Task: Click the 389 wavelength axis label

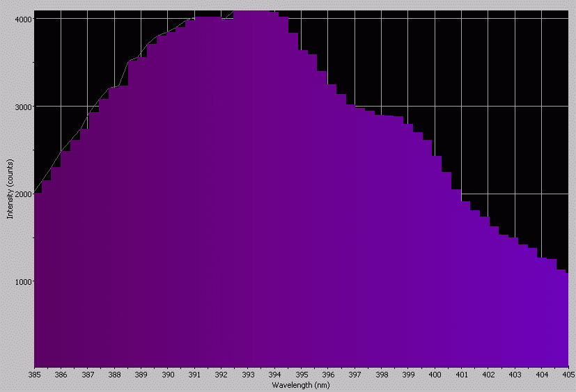Action: [141, 375]
